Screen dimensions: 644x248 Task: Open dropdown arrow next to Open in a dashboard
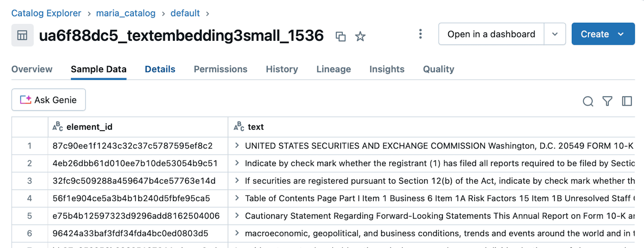click(555, 34)
